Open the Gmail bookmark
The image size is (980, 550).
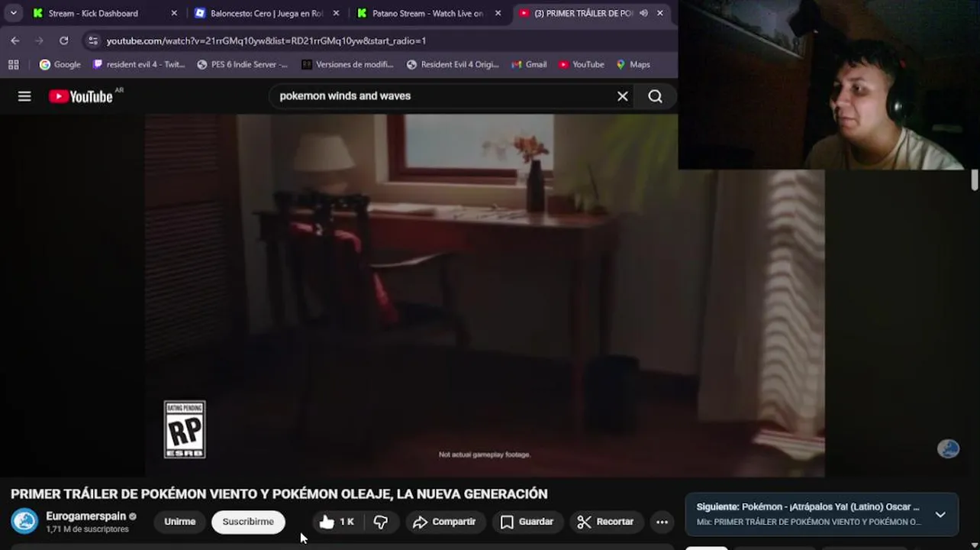[529, 64]
